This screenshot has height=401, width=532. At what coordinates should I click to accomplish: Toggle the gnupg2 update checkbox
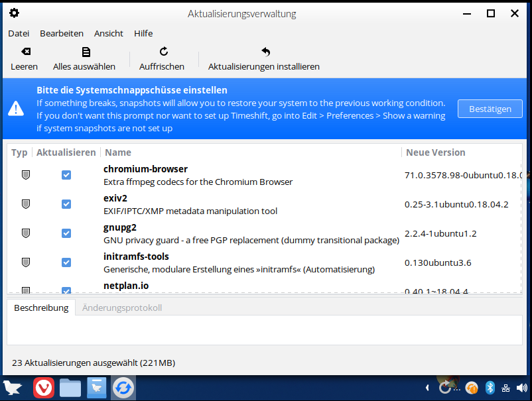(x=66, y=233)
